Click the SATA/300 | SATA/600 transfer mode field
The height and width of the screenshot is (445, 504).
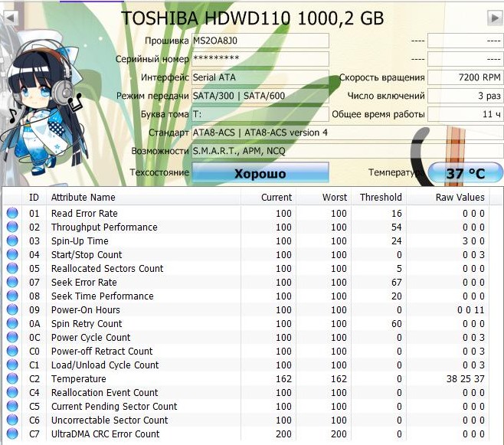(x=260, y=96)
